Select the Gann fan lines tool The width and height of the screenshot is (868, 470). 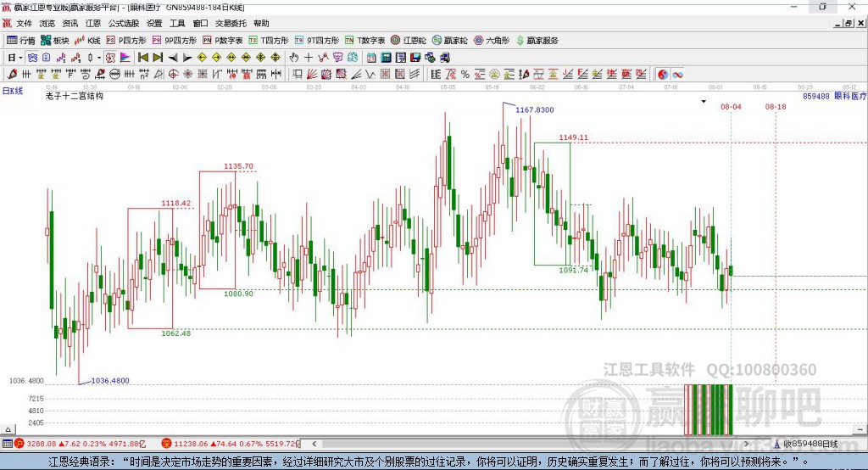(x=312, y=75)
